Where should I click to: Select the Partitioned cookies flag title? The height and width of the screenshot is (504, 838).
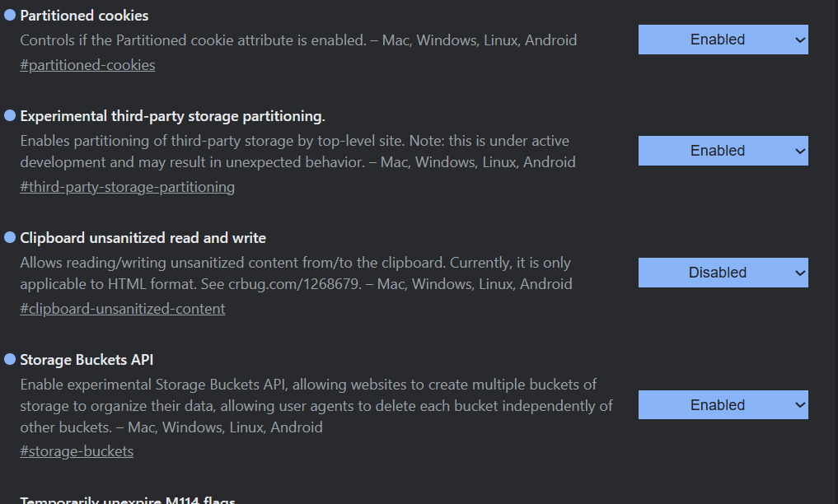84,16
